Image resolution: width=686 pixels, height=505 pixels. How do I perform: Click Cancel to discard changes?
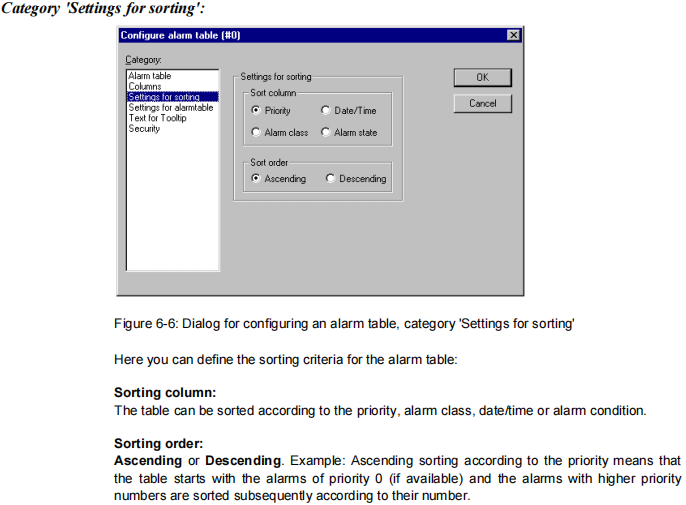click(482, 103)
